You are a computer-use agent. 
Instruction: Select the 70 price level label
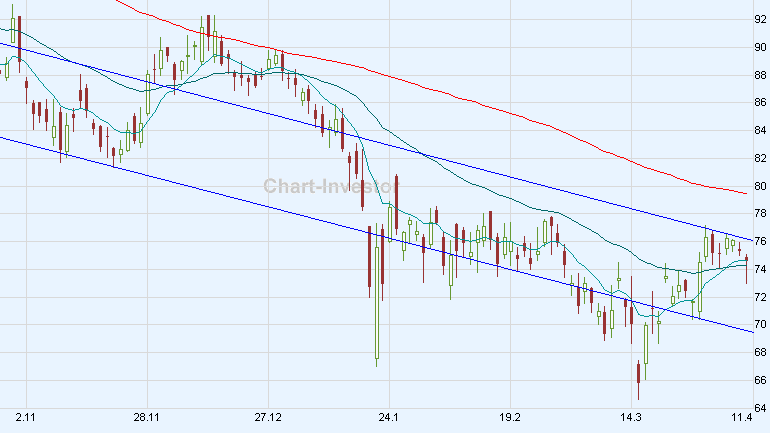(x=760, y=325)
